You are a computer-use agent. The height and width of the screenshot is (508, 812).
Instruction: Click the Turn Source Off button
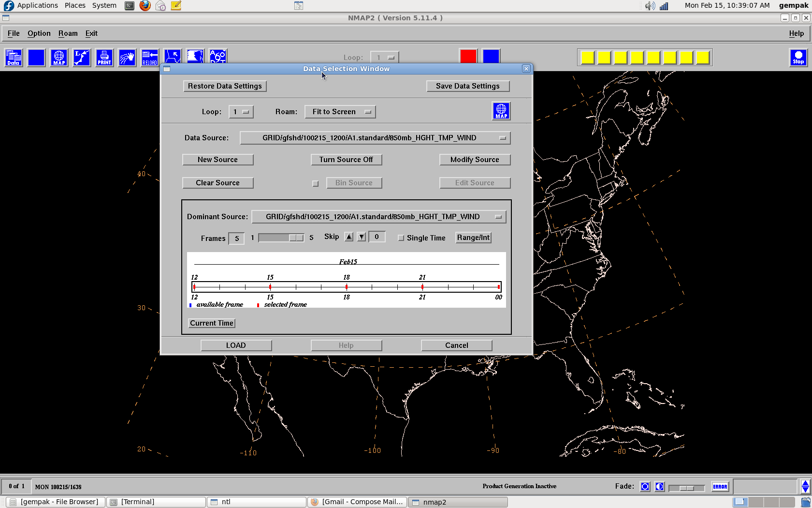pos(346,160)
